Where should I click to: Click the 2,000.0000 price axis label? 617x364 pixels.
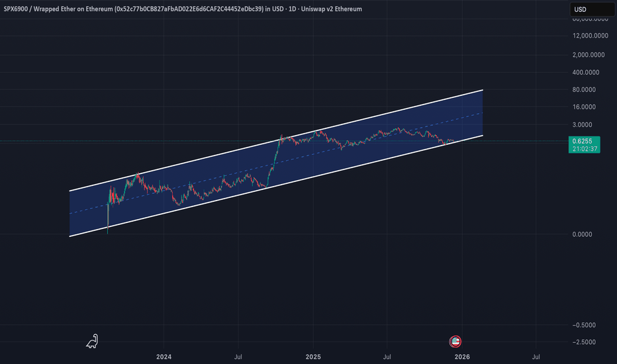pyautogui.click(x=589, y=55)
